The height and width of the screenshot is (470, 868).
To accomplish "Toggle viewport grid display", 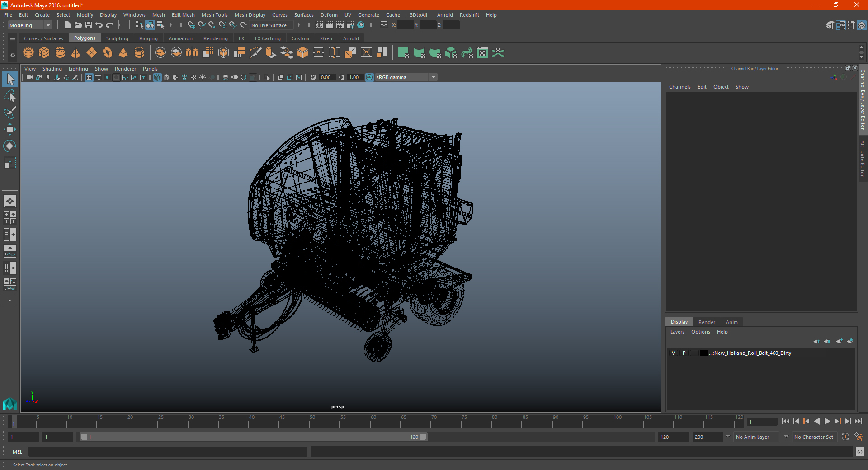I will click(x=89, y=77).
